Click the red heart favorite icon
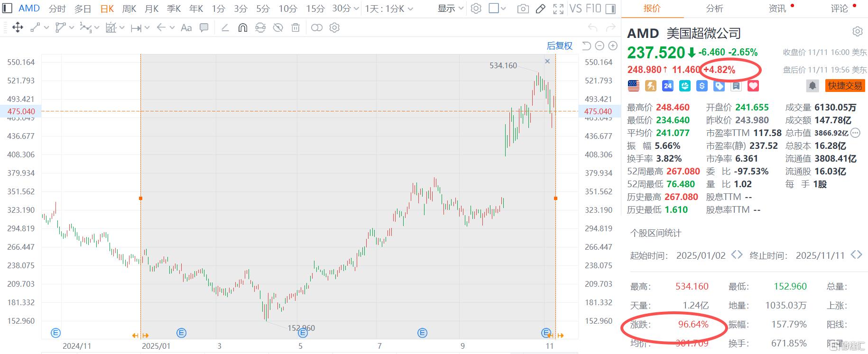Screen dimensions: 868x354 [753, 86]
